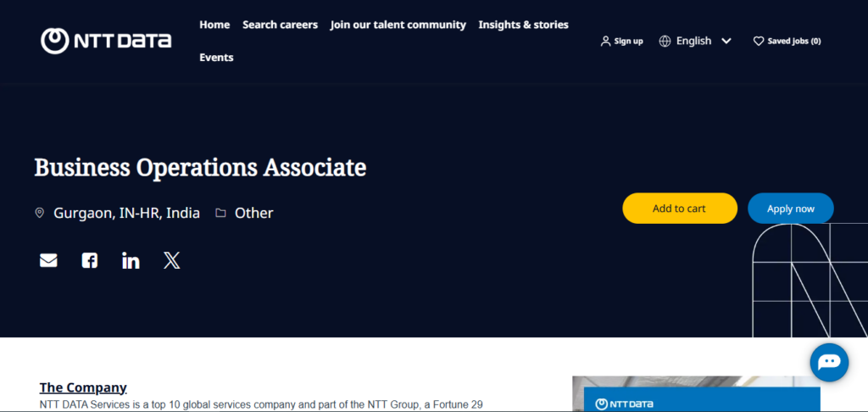The width and height of the screenshot is (868, 412).
Task: View Saved jobs (0)
Action: (793, 41)
